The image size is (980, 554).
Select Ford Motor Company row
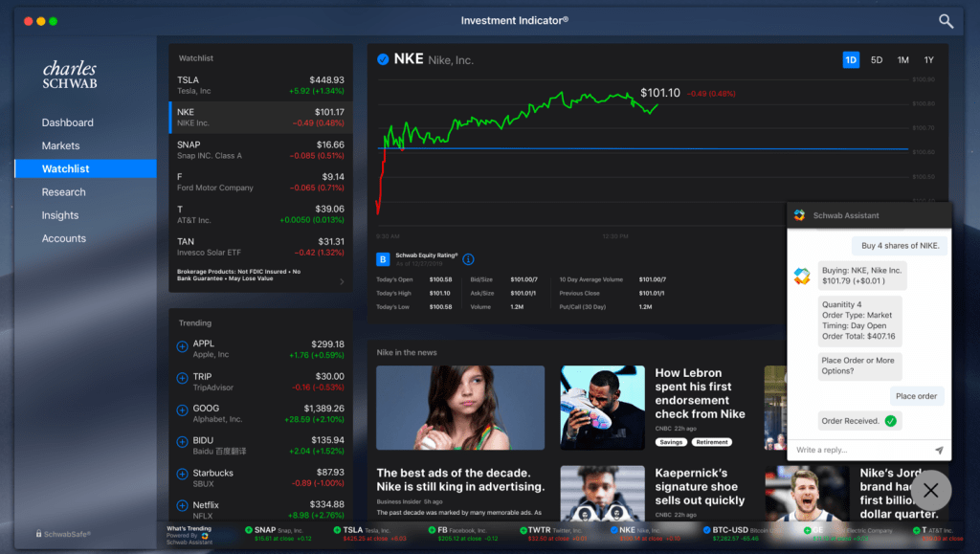(x=260, y=183)
